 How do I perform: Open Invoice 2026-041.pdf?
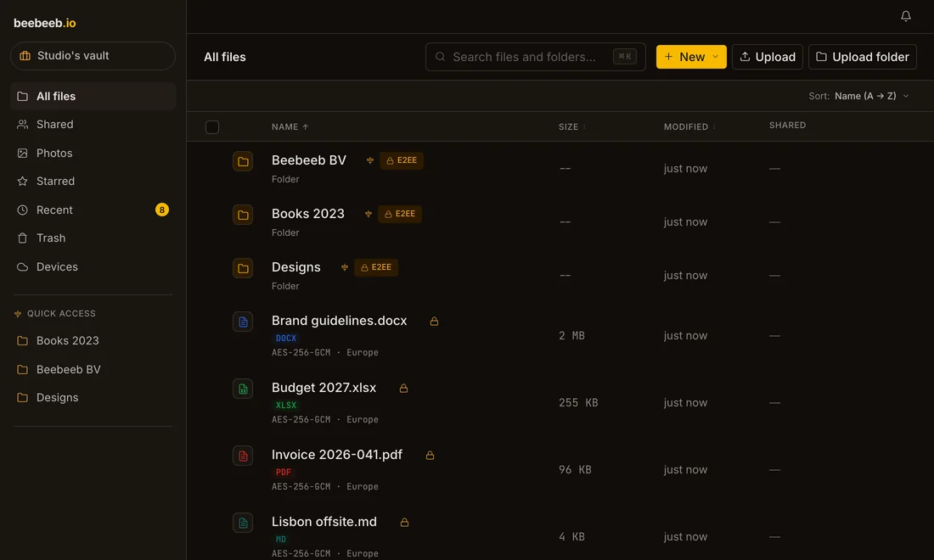(337, 455)
